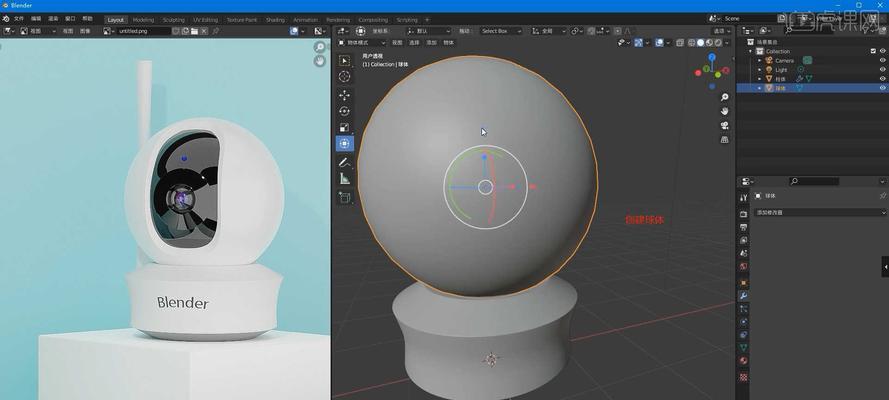This screenshot has width=889, height=400.
Task: Open the Tool properties tab
Action: (744, 198)
